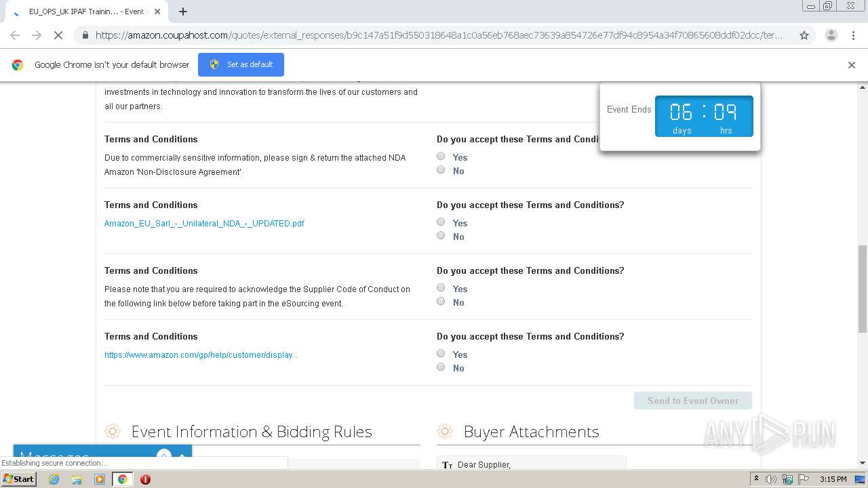Click the browser Back arrow
Image resolution: width=868 pixels, height=488 pixels.
click(15, 35)
